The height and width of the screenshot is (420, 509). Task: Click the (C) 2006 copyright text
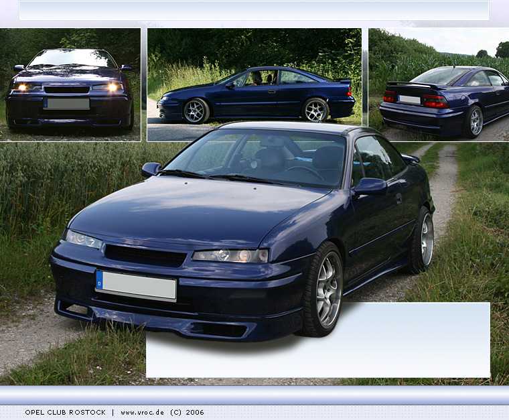187,413
